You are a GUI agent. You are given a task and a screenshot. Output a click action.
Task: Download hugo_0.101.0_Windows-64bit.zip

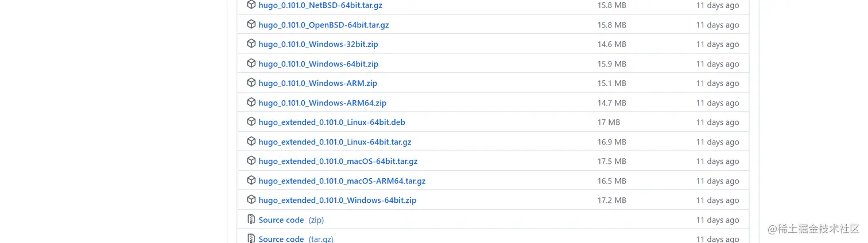pyautogui.click(x=318, y=64)
